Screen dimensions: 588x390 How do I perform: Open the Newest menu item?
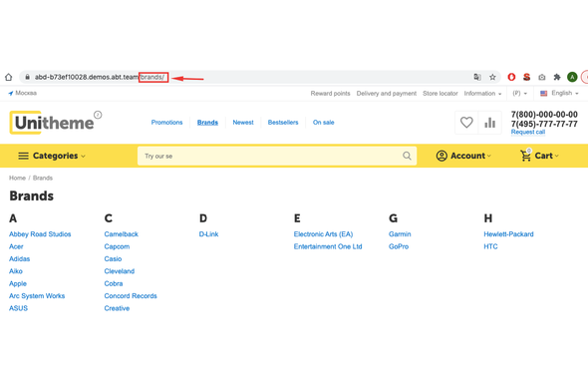(x=243, y=123)
